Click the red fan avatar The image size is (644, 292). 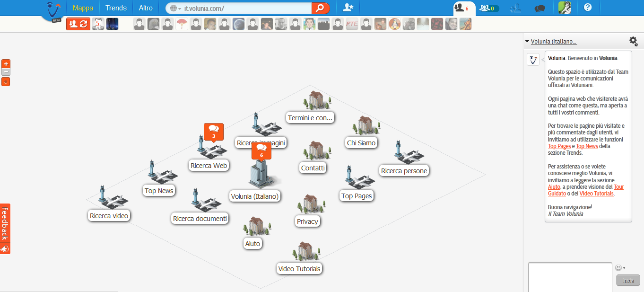coord(182,24)
